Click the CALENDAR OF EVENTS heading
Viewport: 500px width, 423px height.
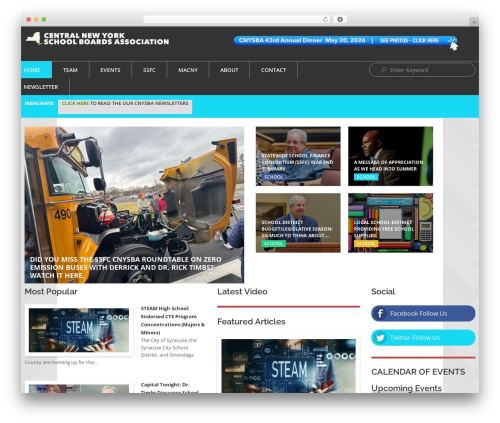(x=418, y=372)
